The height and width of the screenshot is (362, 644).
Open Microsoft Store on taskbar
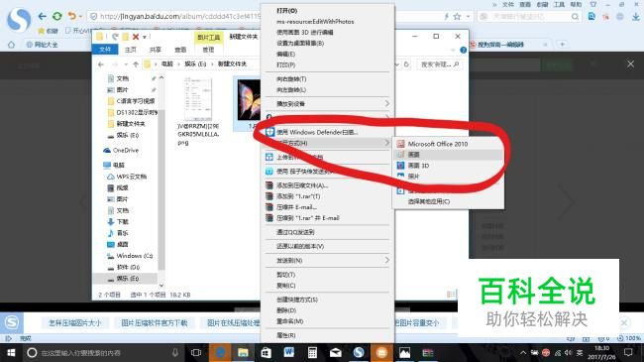click(266, 352)
